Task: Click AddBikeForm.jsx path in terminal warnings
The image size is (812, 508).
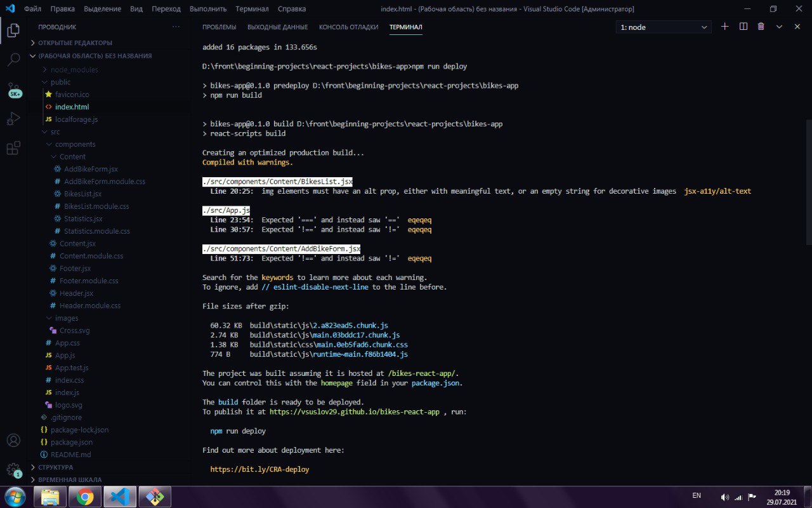Action: tap(282, 249)
